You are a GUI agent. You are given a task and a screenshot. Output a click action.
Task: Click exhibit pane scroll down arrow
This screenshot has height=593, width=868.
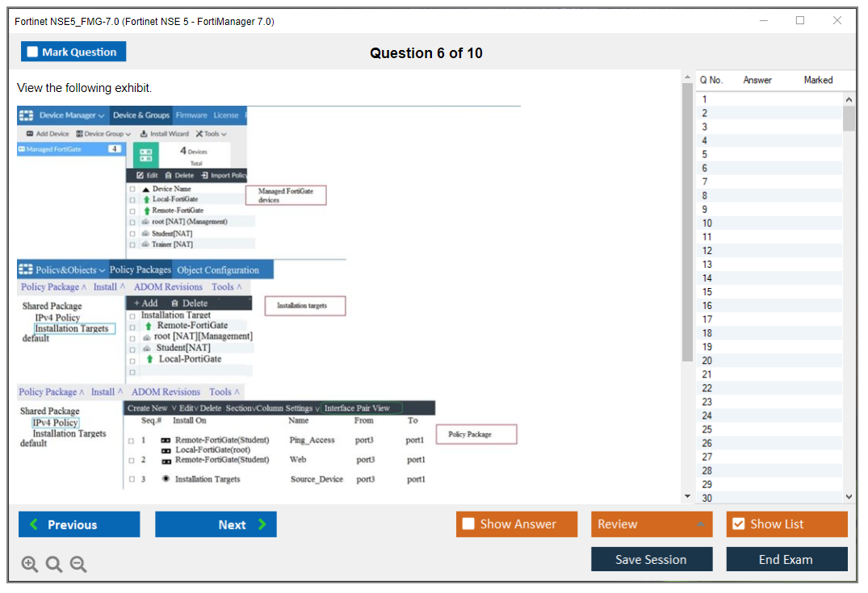click(687, 496)
